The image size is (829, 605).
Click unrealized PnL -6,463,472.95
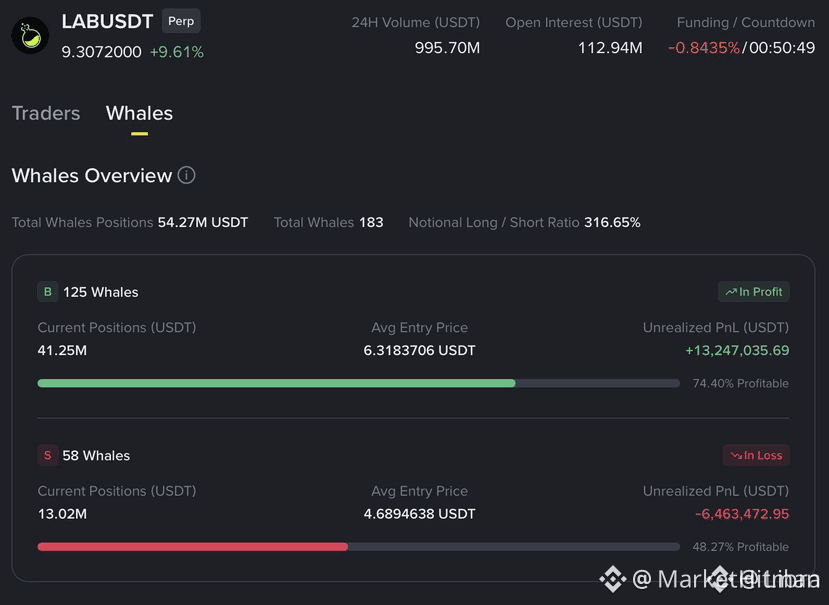(x=742, y=514)
